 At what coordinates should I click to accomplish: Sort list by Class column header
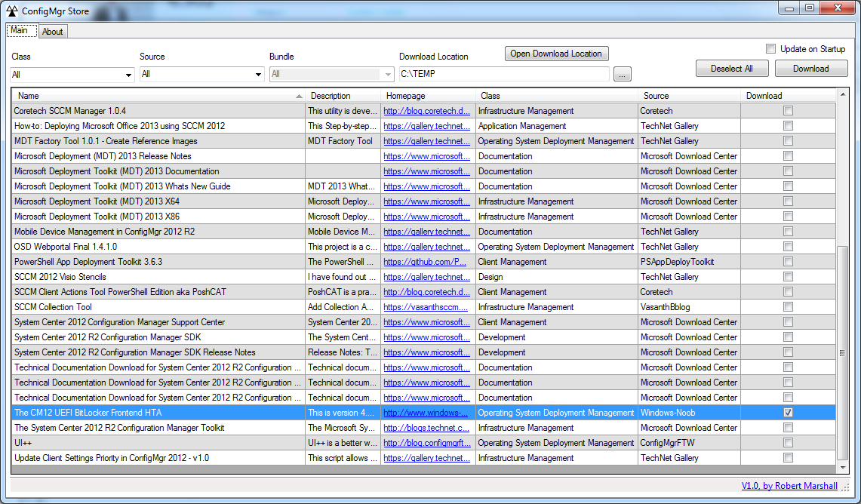(x=557, y=96)
